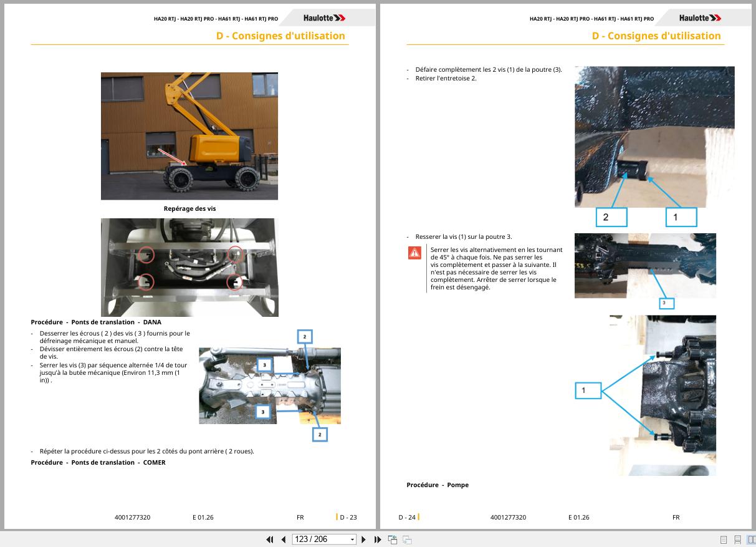Click the last photo on page D - 24
This screenshot has height=547, width=756.
[645, 395]
